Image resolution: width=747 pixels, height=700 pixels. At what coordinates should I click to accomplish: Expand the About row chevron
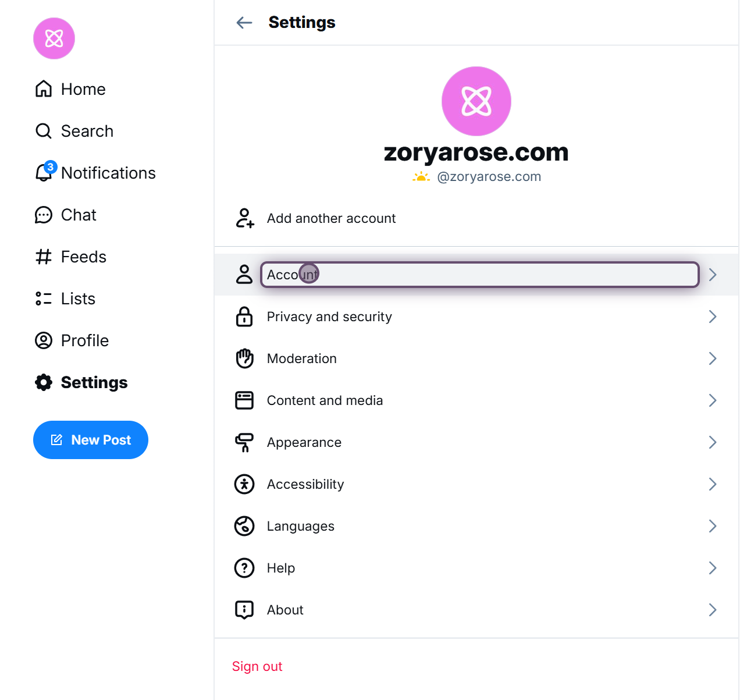coord(713,610)
